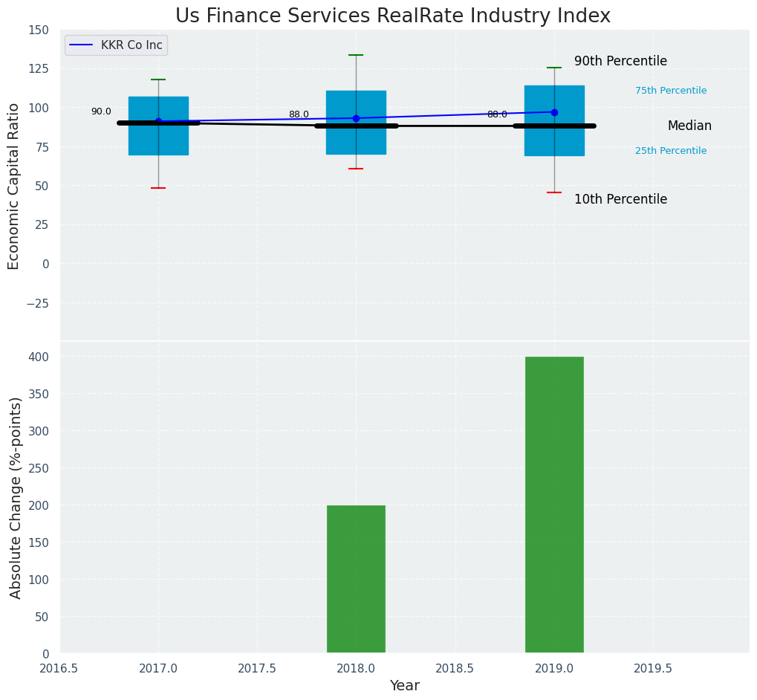
Task: Click the 10th Percentile annotation label
Action: coord(620,199)
